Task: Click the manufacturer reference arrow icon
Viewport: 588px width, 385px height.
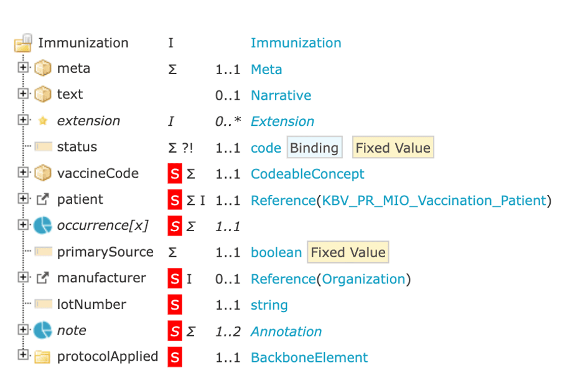Action: [43, 278]
